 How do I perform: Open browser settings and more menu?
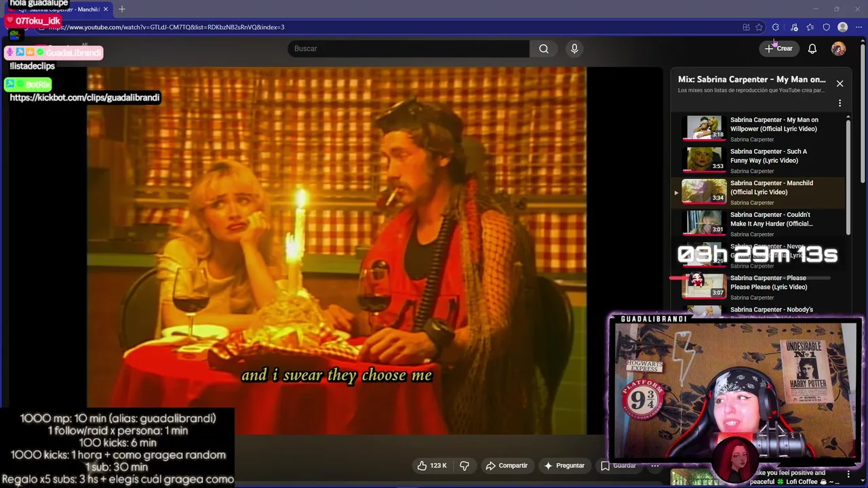tap(859, 27)
